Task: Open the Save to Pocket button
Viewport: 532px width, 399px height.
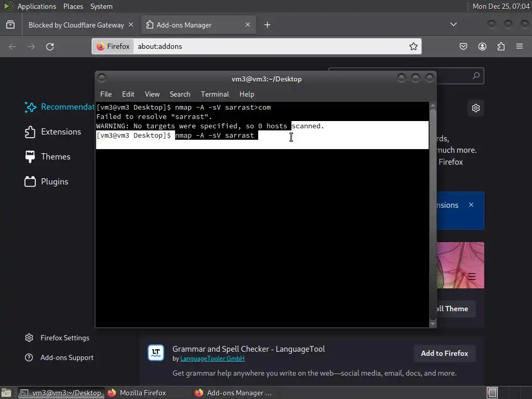Action: tap(463, 46)
